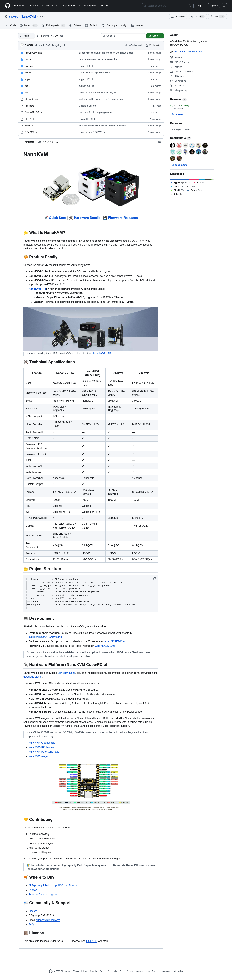Expand the Platform menu in header
This screenshot has width=232, height=980.
[x=20, y=6]
